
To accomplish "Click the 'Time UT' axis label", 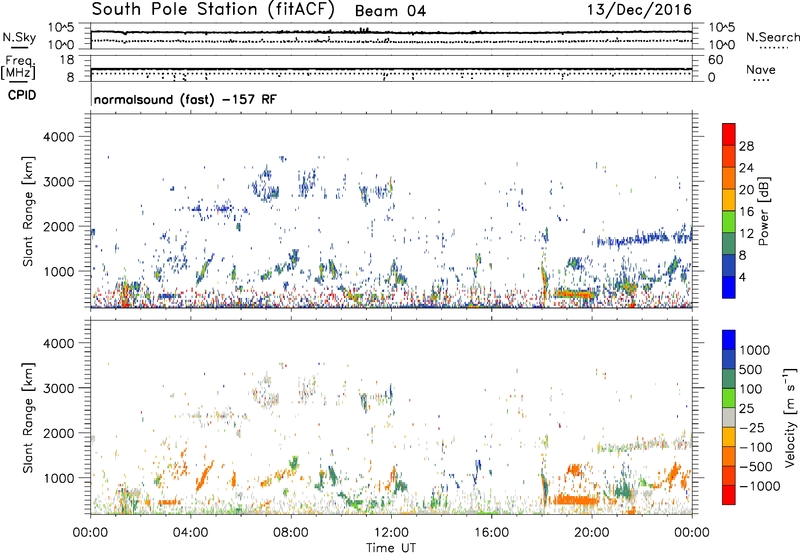I will coord(391,548).
